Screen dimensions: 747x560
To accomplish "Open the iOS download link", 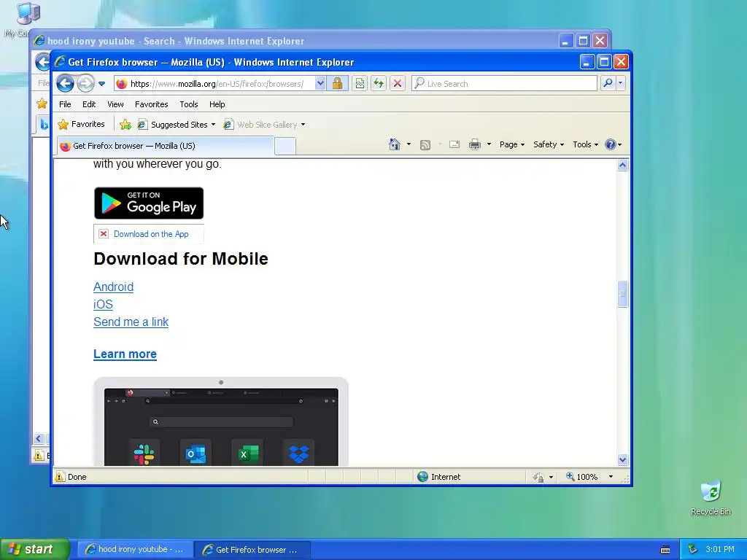I will (103, 304).
